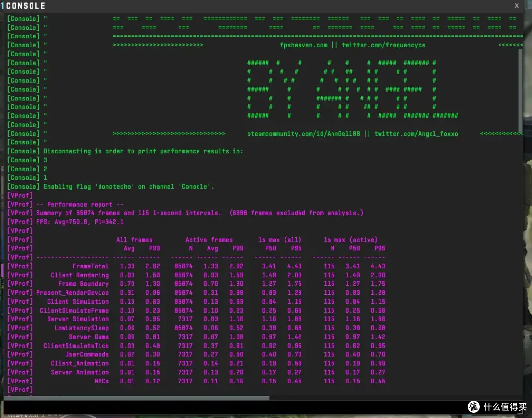Image resolution: width=532 pixels, height=418 pixels.
Task: Click the FrameTotal row label
Action: point(91,266)
